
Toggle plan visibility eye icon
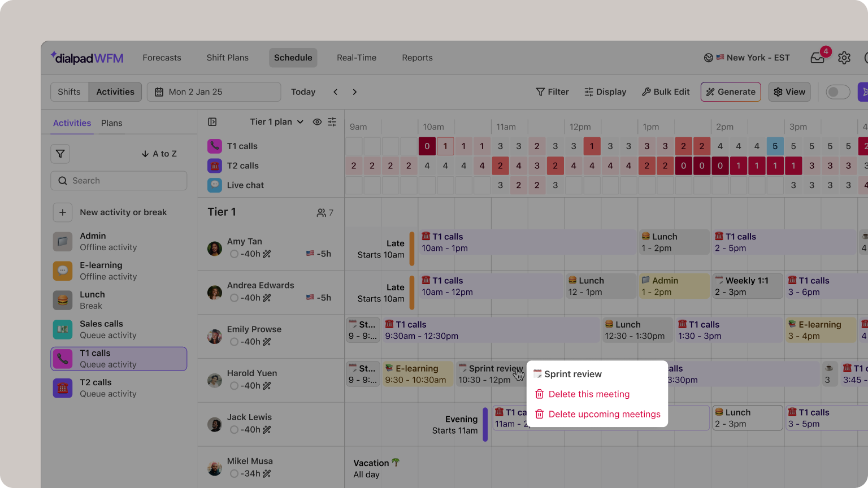pyautogui.click(x=318, y=122)
